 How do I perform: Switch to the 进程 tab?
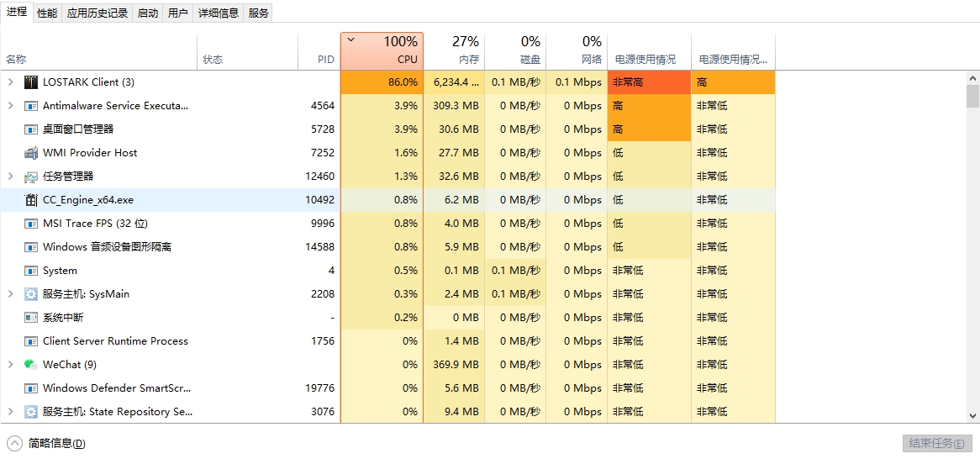[x=17, y=12]
